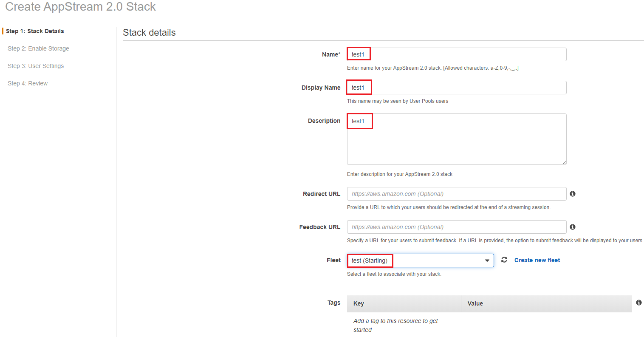The image size is (644, 337).
Task: Click the Value column header in Tags
Action: click(x=547, y=303)
